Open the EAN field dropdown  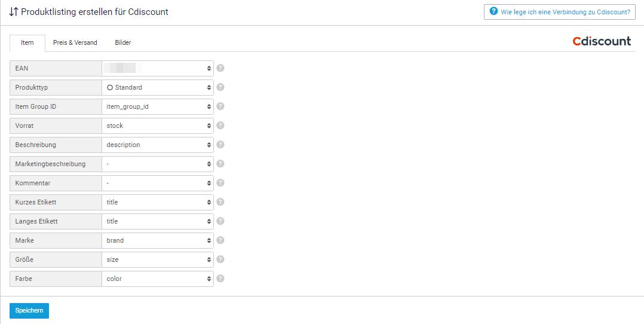pyautogui.click(x=158, y=68)
